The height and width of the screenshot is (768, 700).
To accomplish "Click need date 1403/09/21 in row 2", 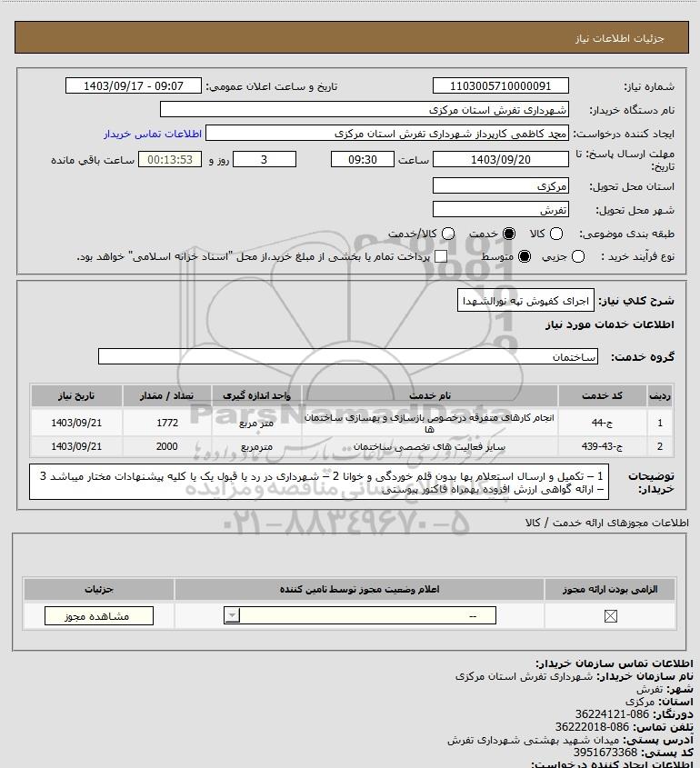I will [76, 446].
